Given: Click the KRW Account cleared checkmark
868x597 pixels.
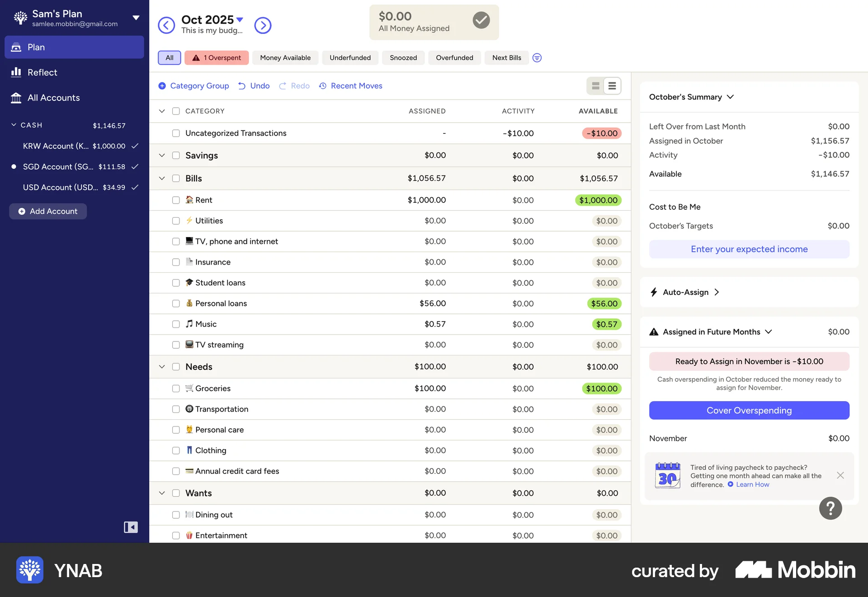Looking at the screenshot, I should (135, 146).
